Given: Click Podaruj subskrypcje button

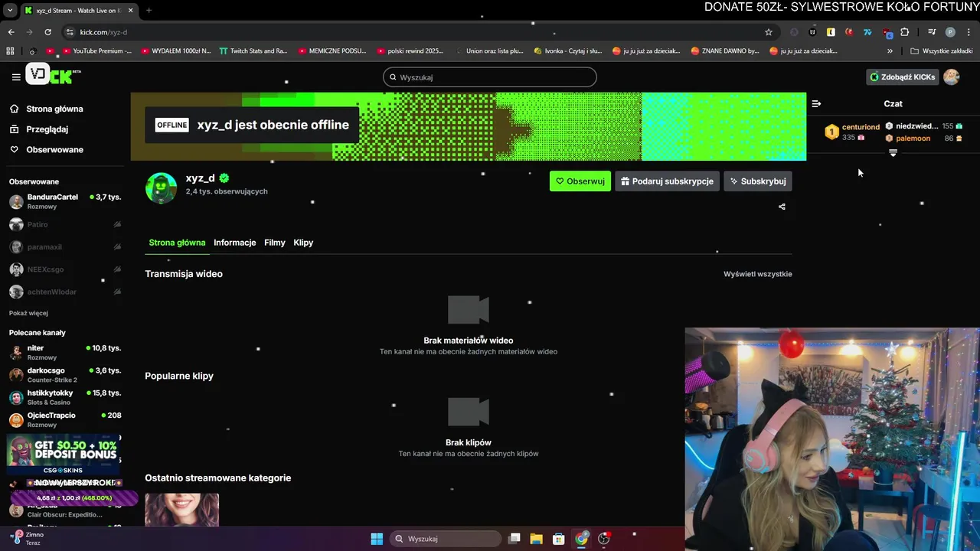Looking at the screenshot, I should click(667, 181).
